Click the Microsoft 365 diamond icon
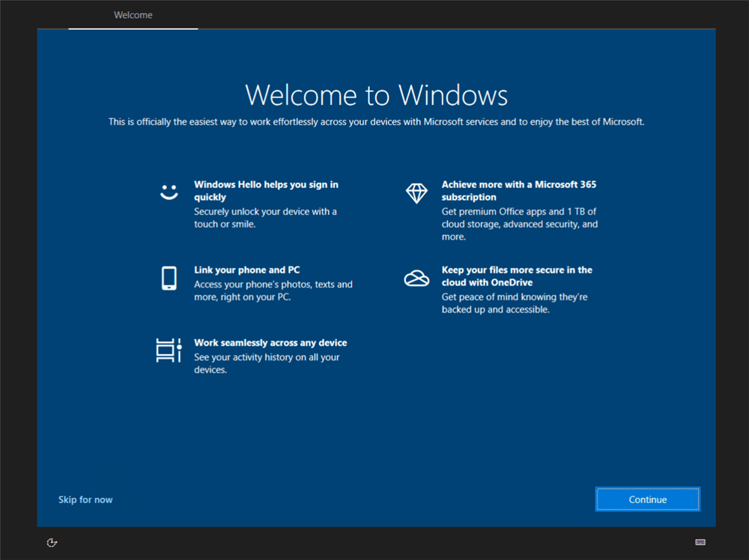Viewport: 749px width, 560px height. pyautogui.click(x=416, y=192)
